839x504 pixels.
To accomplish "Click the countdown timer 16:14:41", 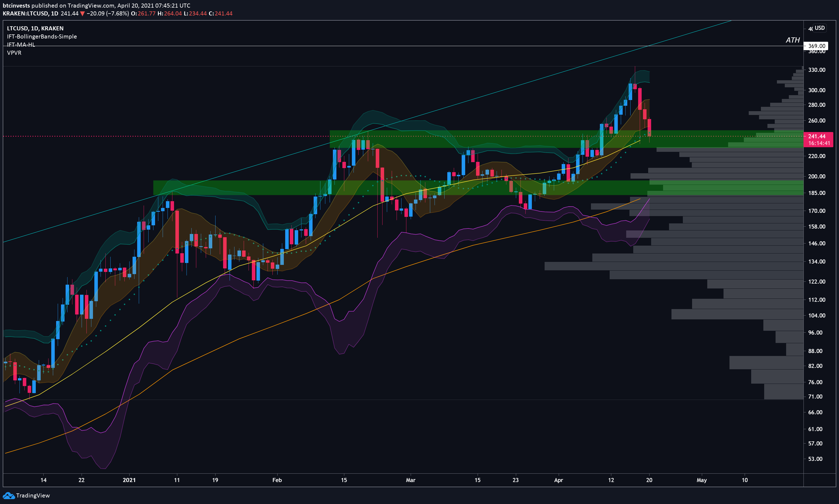I will click(x=819, y=143).
